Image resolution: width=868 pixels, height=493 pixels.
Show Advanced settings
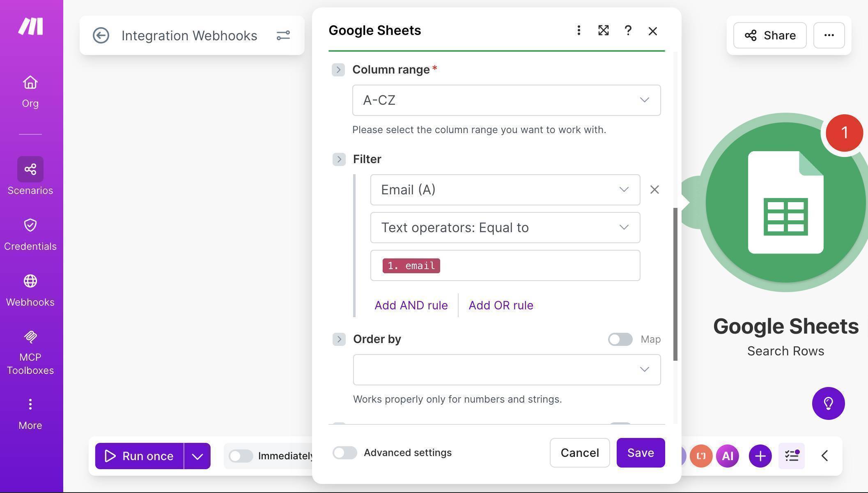344,453
